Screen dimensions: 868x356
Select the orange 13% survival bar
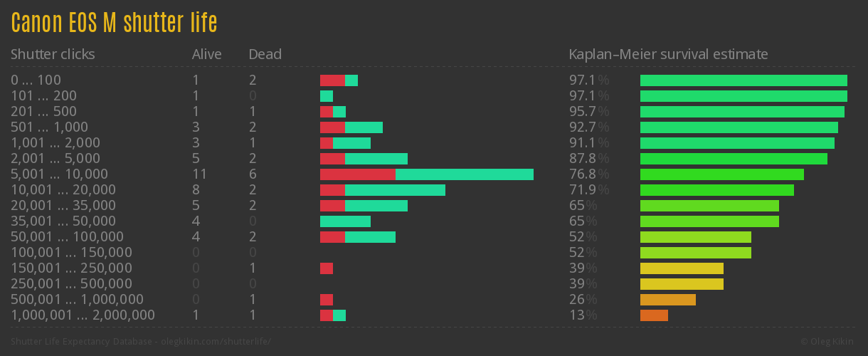click(654, 315)
